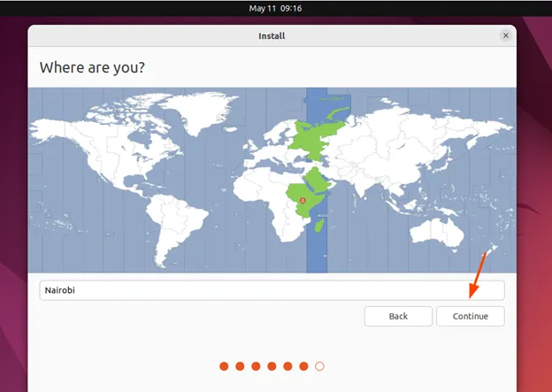Click the Install window title bar

[272, 35]
